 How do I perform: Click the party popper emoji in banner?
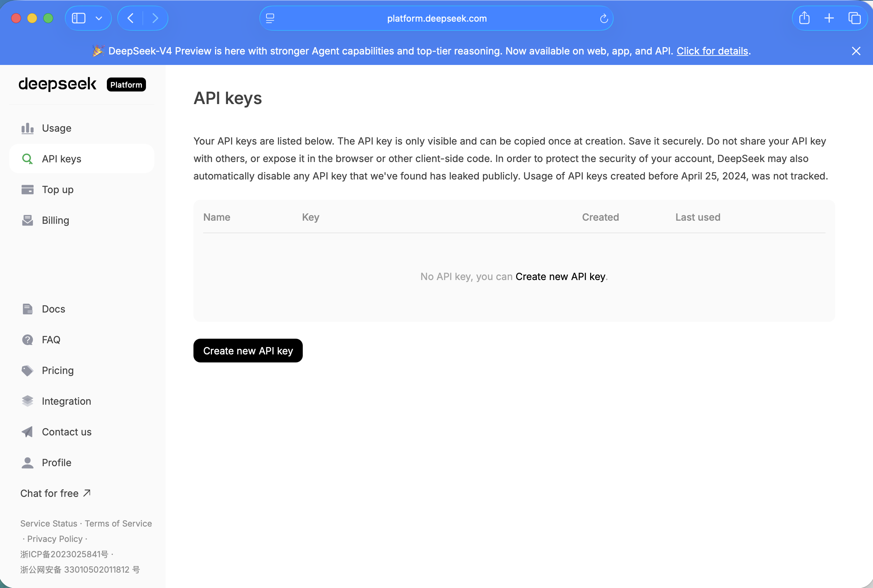click(x=98, y=51)
